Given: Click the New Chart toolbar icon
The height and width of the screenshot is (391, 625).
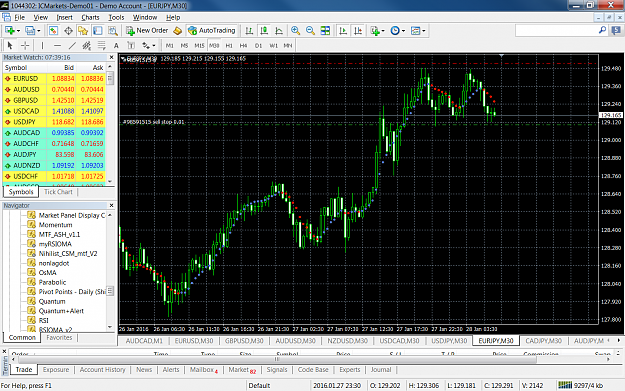Looking at the screenshot, I should 10,31.
